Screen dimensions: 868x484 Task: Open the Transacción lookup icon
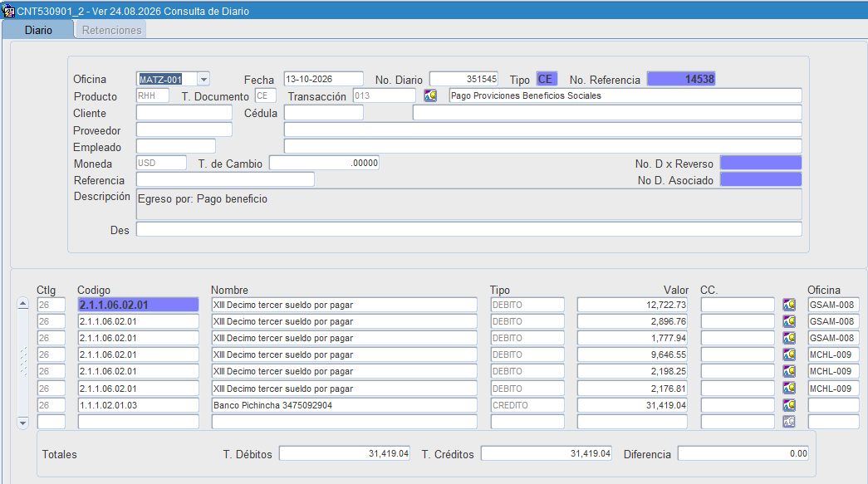(430, 95)
